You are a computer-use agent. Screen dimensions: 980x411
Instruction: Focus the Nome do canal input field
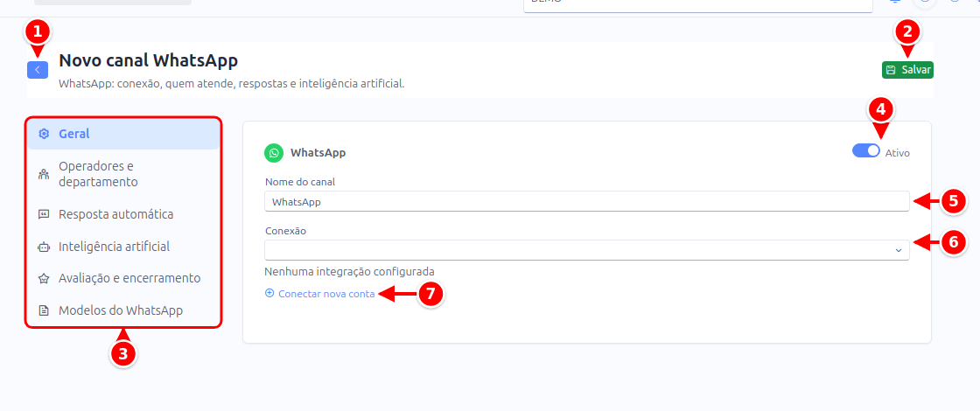587,202
